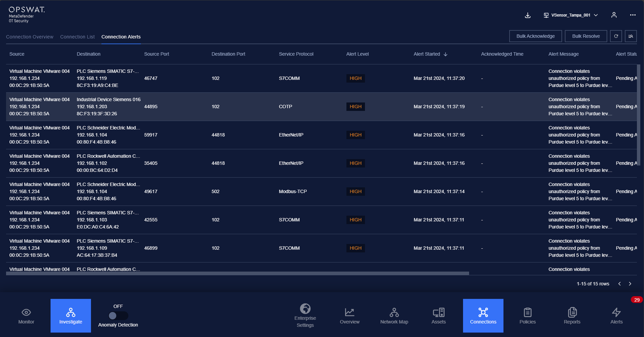The height and width of the screenshot is (337, 644).
Task: Select the Connection Alerts tab
Action: coord(121,37)
